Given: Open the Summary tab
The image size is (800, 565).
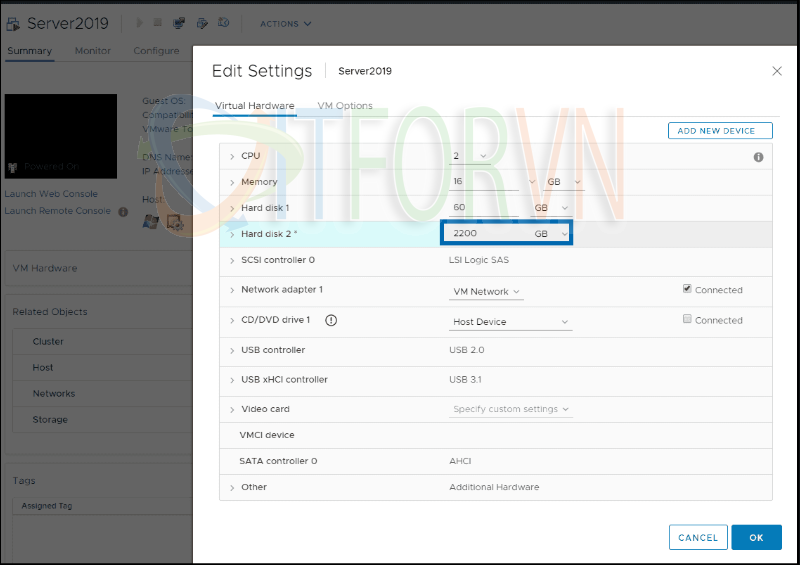Looking at the screenshot, I should coord(30,51).
